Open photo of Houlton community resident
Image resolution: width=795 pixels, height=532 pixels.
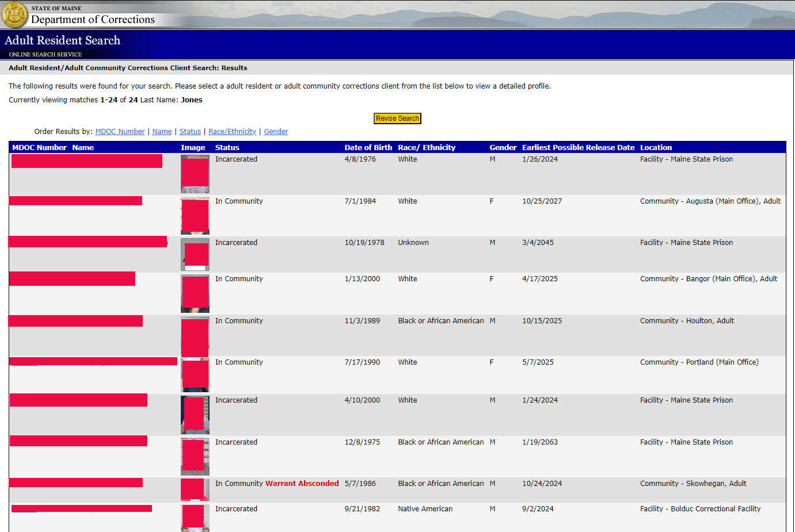coord(195,336)
